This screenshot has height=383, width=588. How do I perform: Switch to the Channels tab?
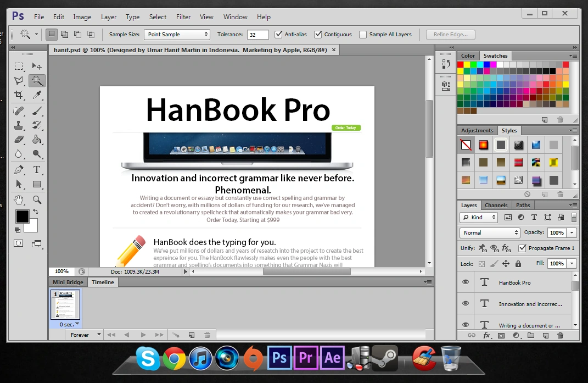[496, 205]
